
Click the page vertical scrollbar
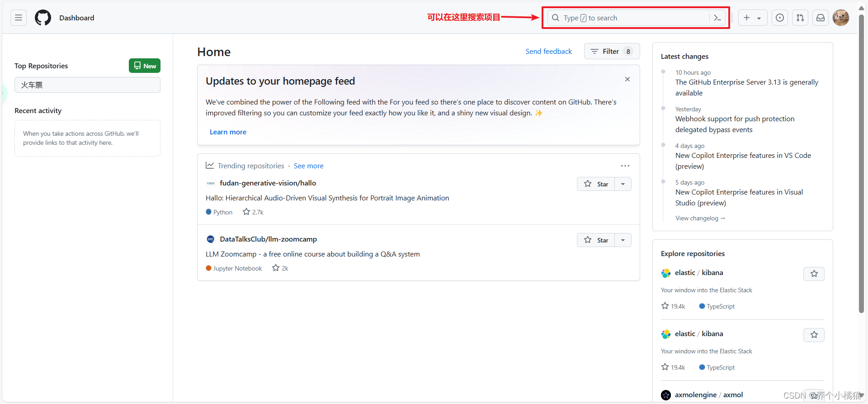click(861, 163)
